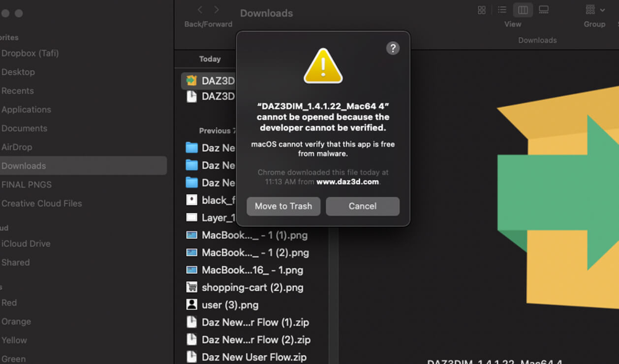Switch Finder to gallery view
This screenshot has width=619, height=364.
(544, 10)
